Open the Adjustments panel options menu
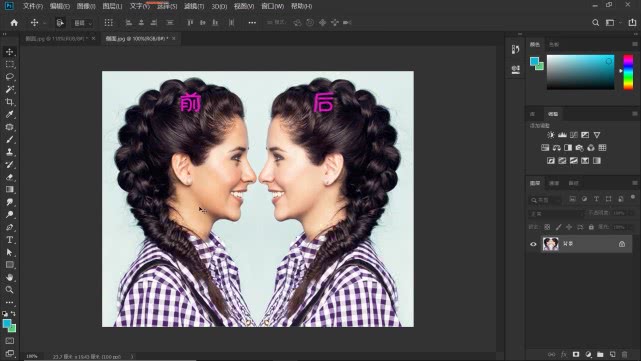Image resolution: width=641 pixels, height=361 pixels. 634,114
